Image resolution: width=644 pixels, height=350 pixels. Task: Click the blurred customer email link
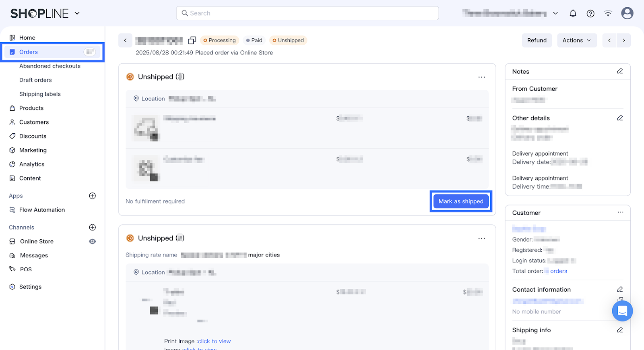point(547,301)
